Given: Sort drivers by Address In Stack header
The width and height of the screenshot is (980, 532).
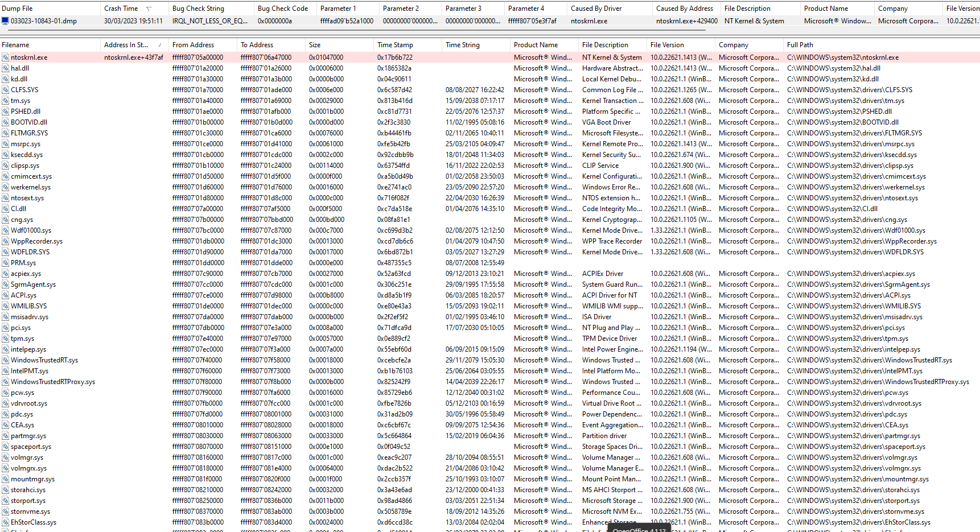Looking at the screenshot, I should 134,45.
